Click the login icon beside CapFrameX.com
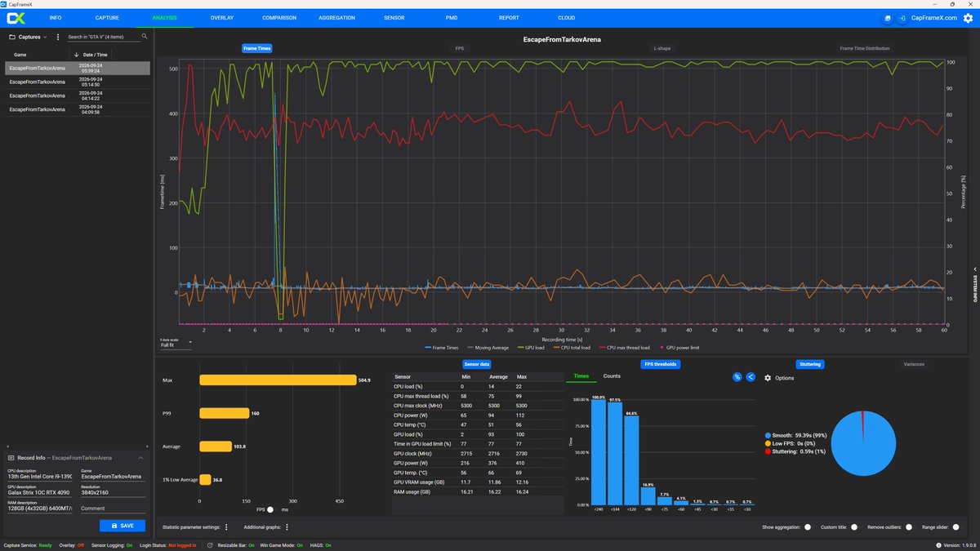Image resolution: width=980 pixels, height=551 pixels. [x=902, y=18]
